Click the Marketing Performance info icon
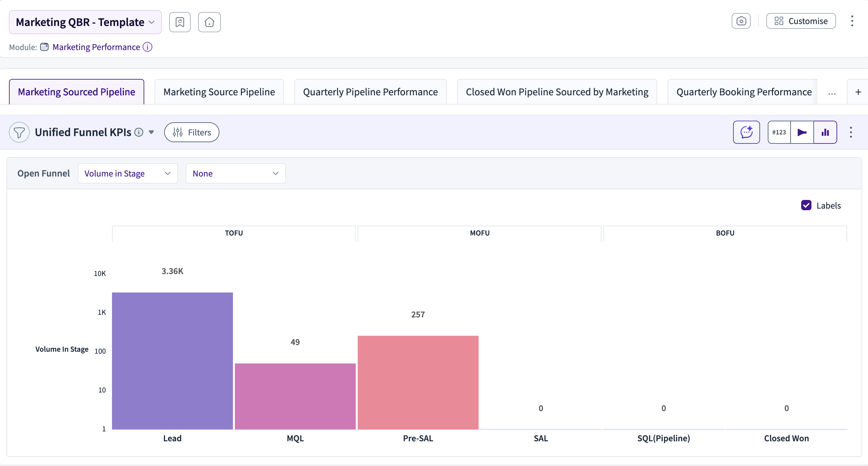Viewport: 868px width, 466px height. coord(147,47)
